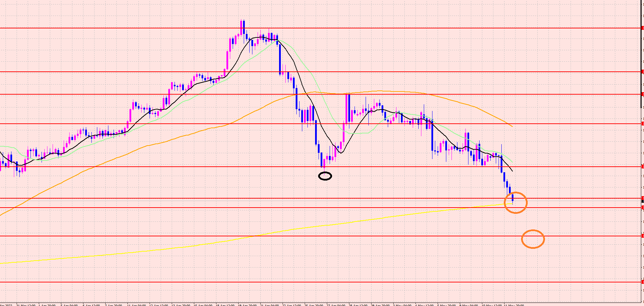
Task: Click the black ellipse marker under April low
Action: tap(325, 176)
